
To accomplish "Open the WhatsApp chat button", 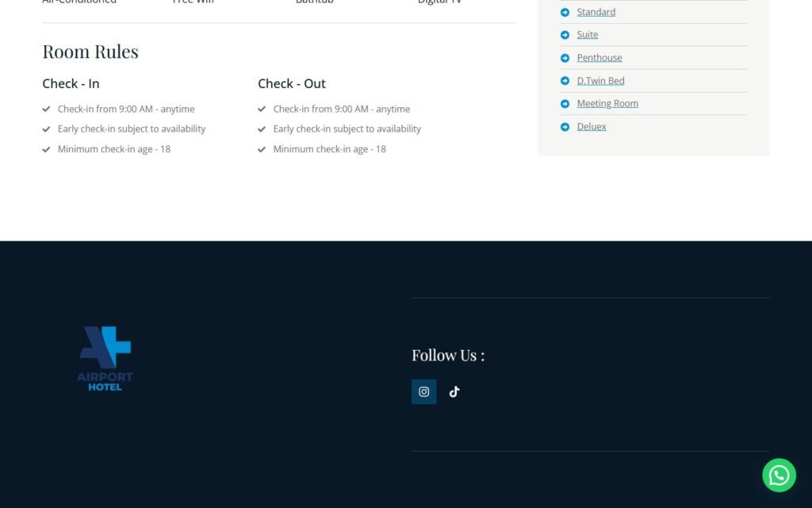I will (779, 475).
